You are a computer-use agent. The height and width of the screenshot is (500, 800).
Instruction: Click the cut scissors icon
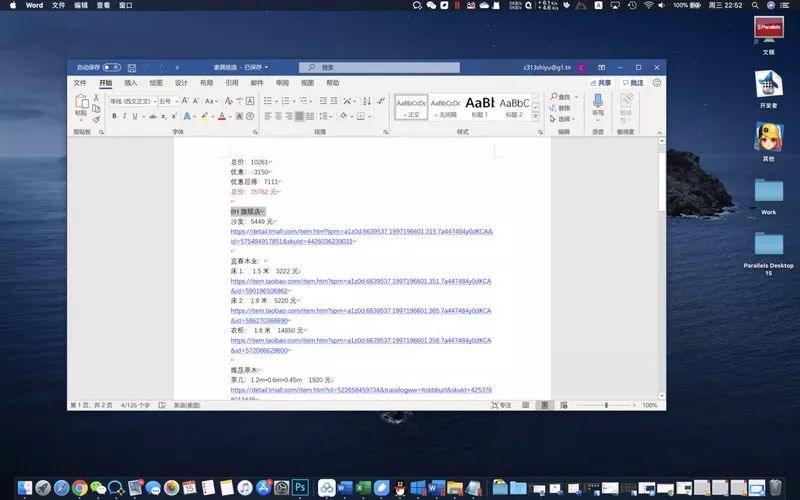click(x=96, y=97)
